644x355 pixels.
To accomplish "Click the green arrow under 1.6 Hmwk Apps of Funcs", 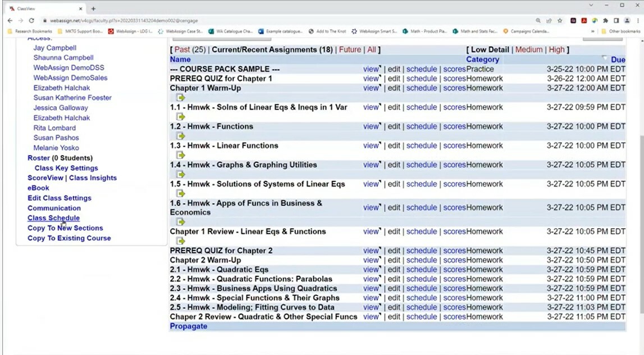I will (181, 221).
